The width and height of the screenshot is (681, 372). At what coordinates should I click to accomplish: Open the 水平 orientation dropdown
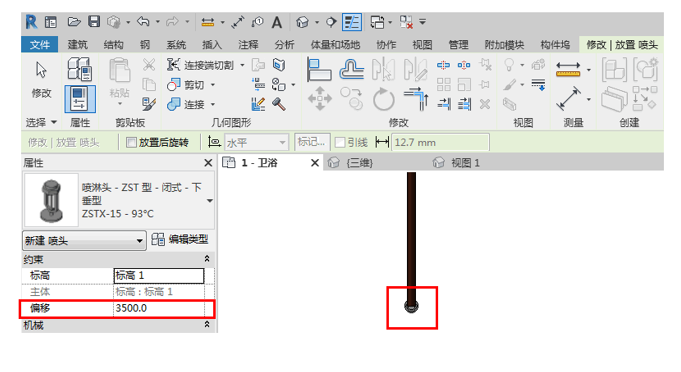pyautogui.click(x=256, y=142)
